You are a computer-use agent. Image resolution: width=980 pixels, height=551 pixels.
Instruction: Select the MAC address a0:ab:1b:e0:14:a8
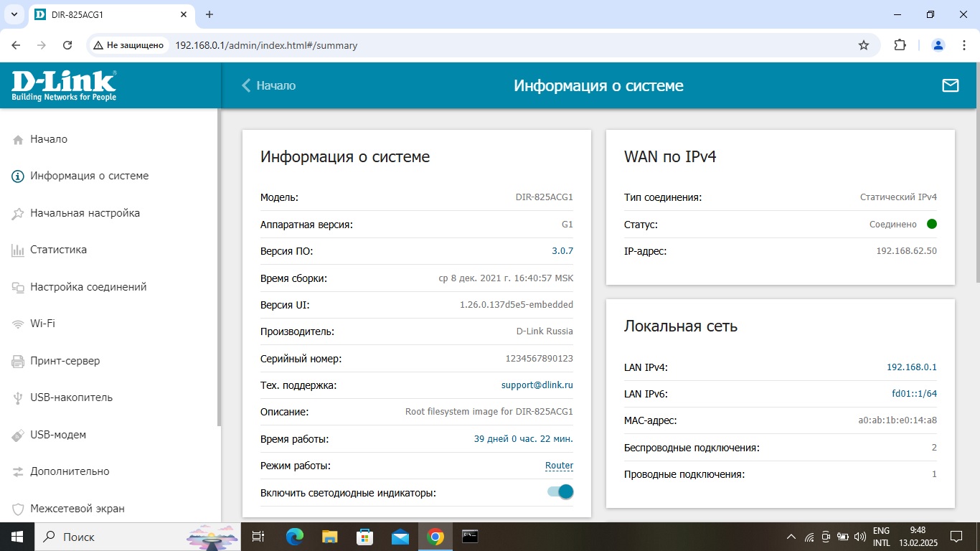coord(898,420)
